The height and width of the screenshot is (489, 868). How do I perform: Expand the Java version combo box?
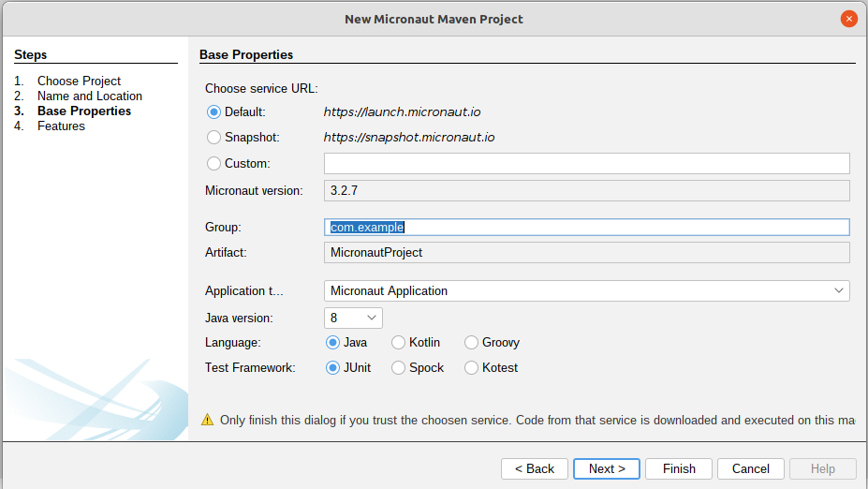tap(353, 318)
